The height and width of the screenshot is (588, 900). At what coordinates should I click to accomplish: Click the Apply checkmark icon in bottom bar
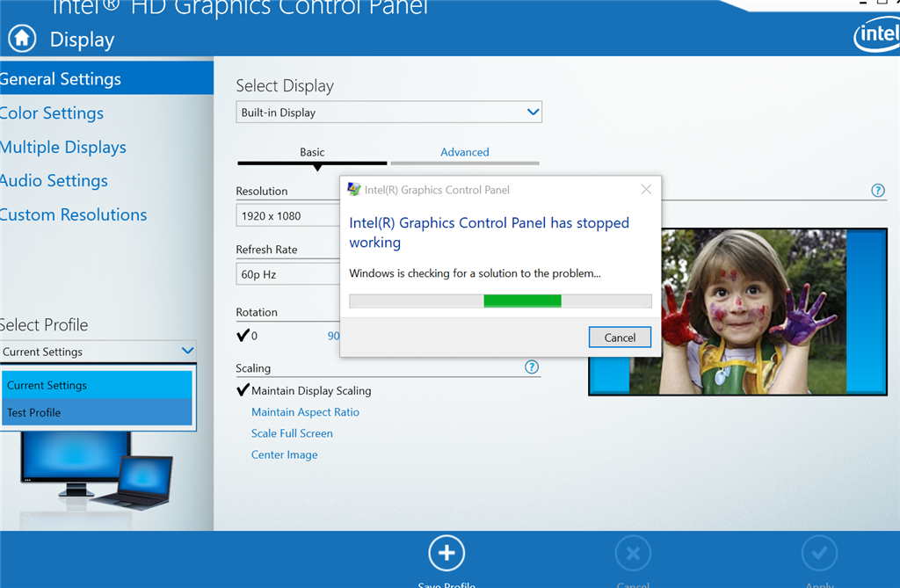(x=819, y=554)
